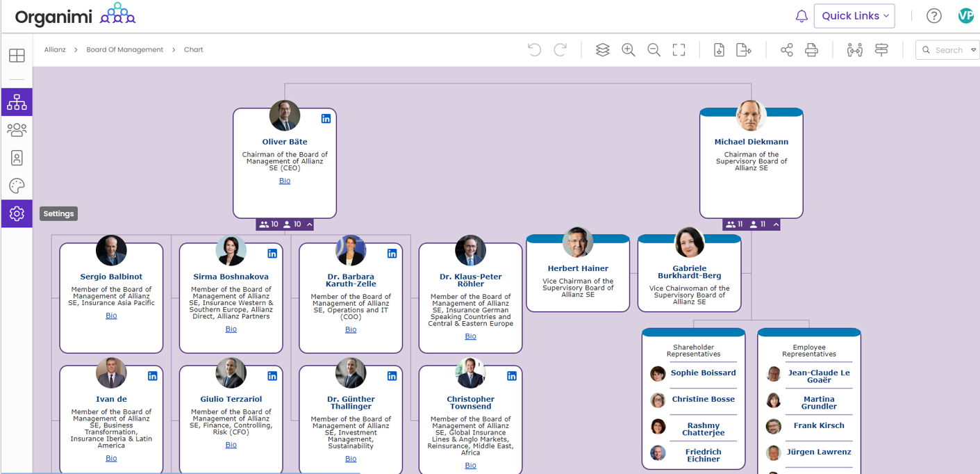Open Sirma Boshnakova's Bio link
This screenshot has height=474, width=980.
(x=231, y=329)
